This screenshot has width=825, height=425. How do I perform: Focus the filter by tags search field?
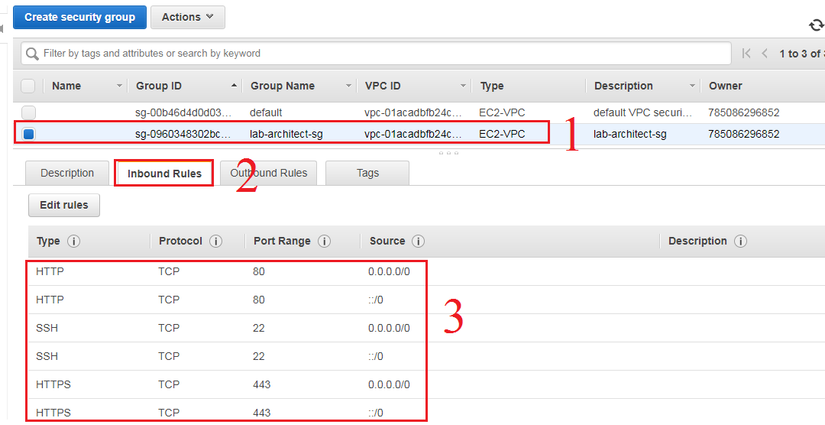(376, 54)
